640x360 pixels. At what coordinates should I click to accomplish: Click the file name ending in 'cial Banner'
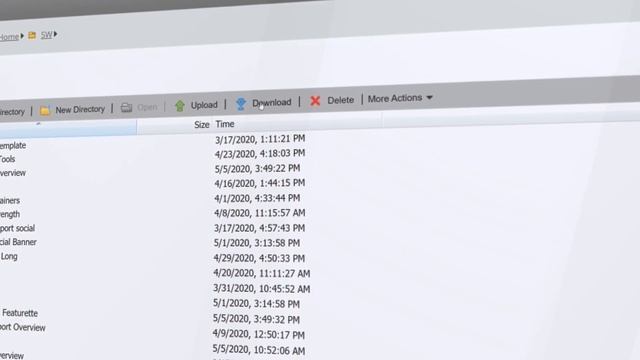[x=18, y=242]
